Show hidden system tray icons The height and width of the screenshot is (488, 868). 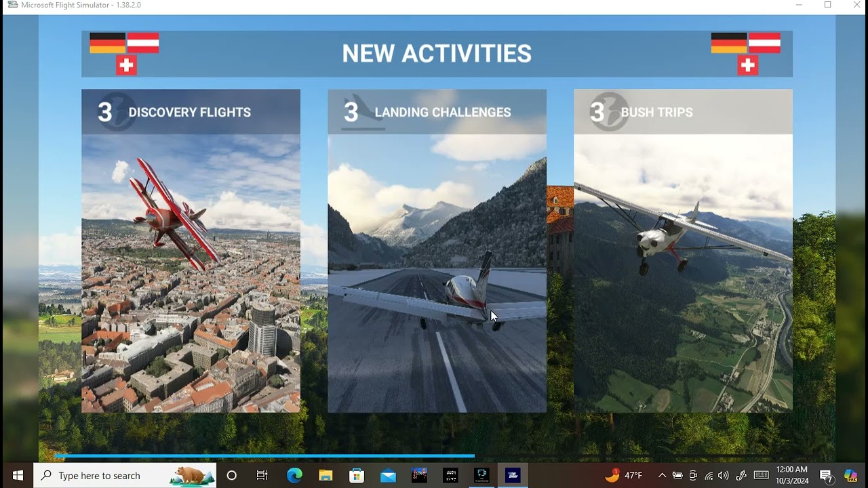[662, 475]
